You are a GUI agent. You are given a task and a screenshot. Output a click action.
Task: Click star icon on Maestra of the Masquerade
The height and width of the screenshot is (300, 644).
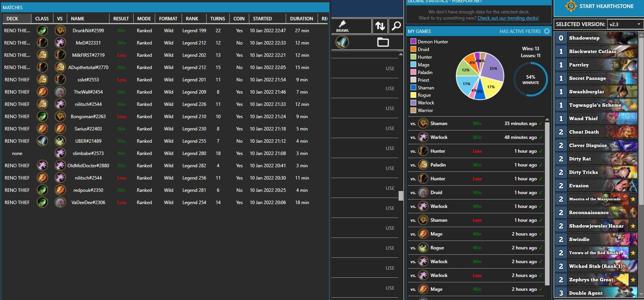tap(633, 199)
